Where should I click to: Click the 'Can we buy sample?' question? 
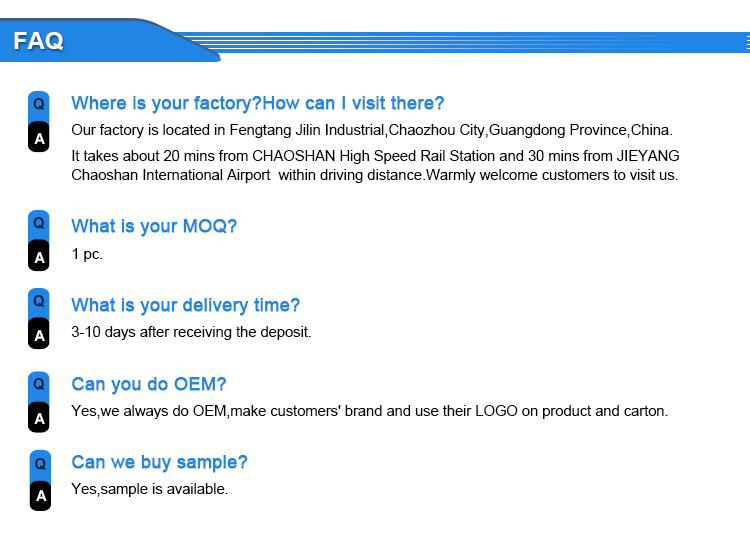coord(159,463)
